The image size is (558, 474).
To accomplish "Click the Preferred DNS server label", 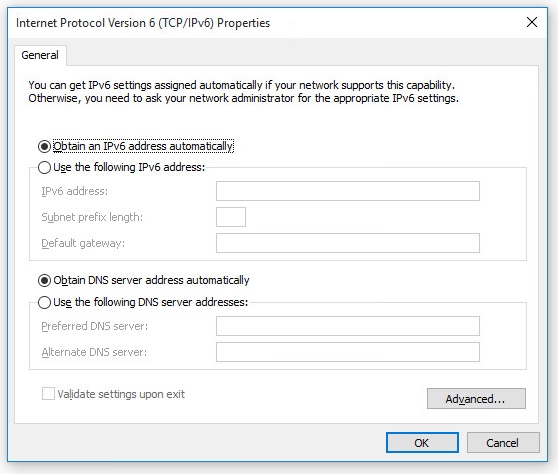I will pos(95,326).
